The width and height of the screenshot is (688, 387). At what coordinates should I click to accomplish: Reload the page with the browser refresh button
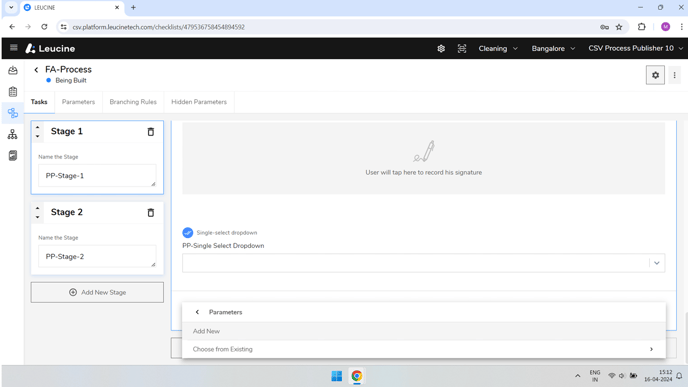[x=44, y=27]
